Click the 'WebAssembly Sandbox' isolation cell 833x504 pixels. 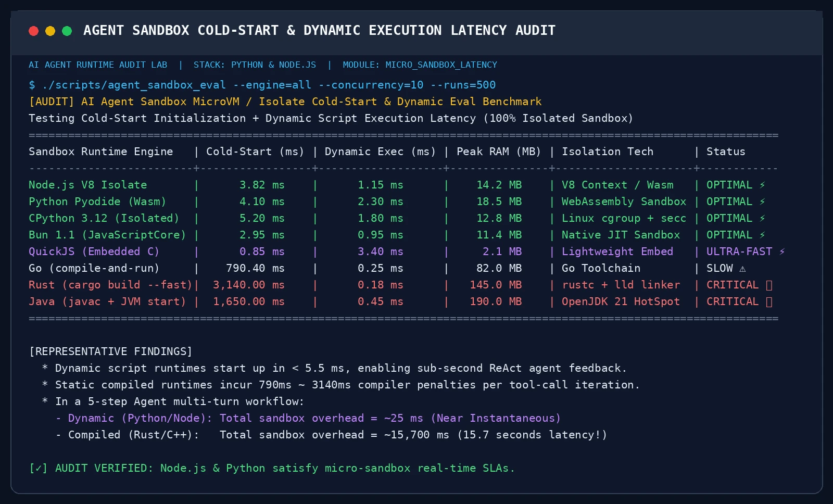(x=624, y=201)
